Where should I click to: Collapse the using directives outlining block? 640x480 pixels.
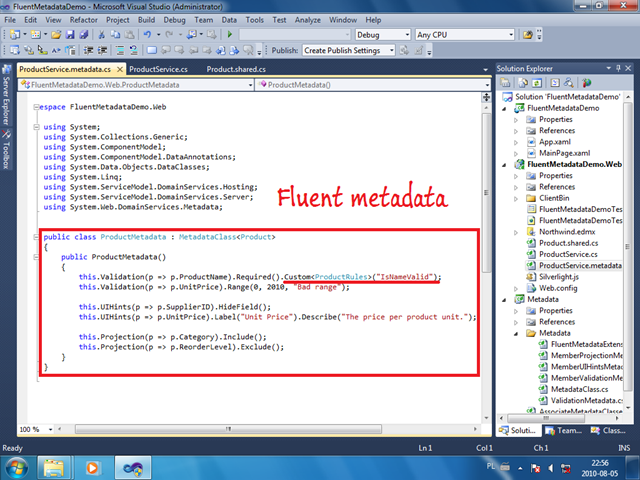pos(36,127)
